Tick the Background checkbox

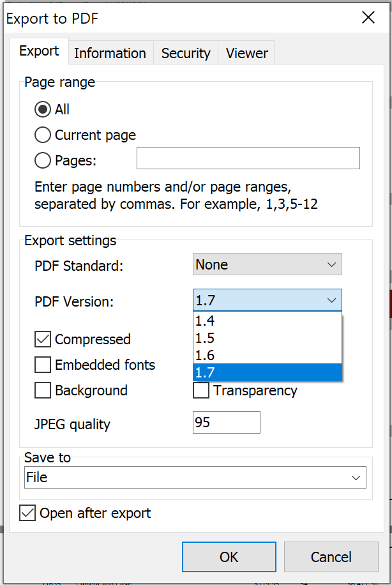click(43, 390)
